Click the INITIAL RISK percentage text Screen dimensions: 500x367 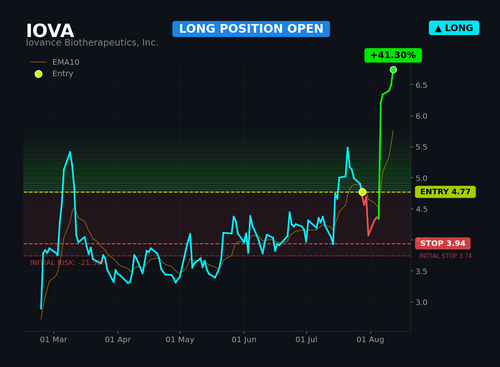click(x=68, y=263)
